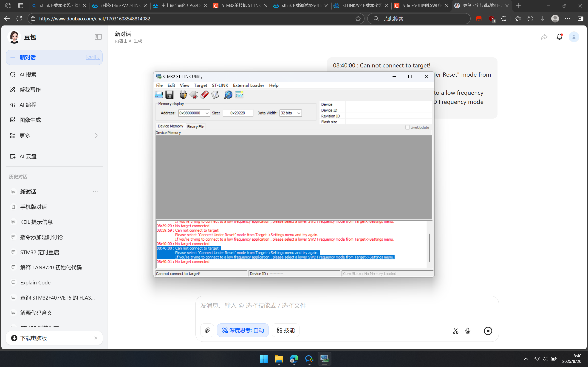Click the log panel vertical scrollbar
The image size is (588, 367).
[429, 247]
